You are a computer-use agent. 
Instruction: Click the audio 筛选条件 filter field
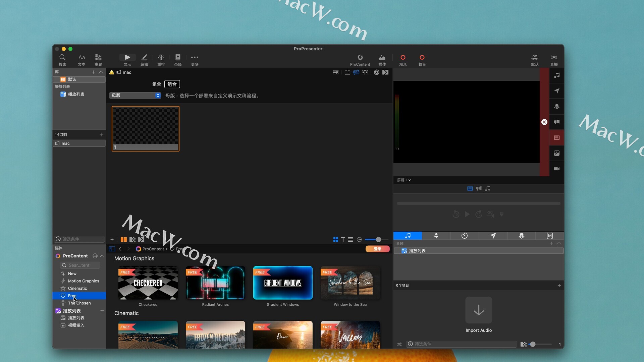point(462,344)
